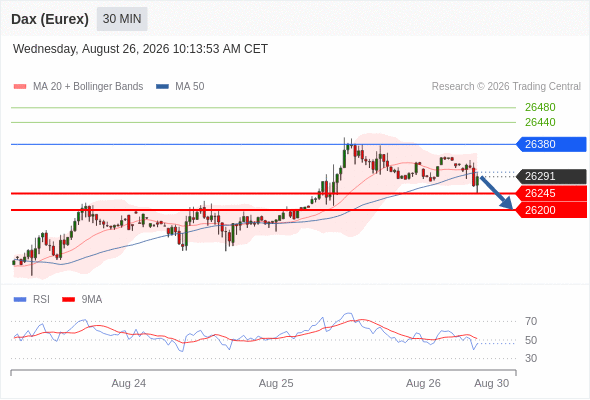Image resolution: width=590 pixels, height=400 pixels.
Task: Select the 26200 red target tag
Action: point(551,210)
